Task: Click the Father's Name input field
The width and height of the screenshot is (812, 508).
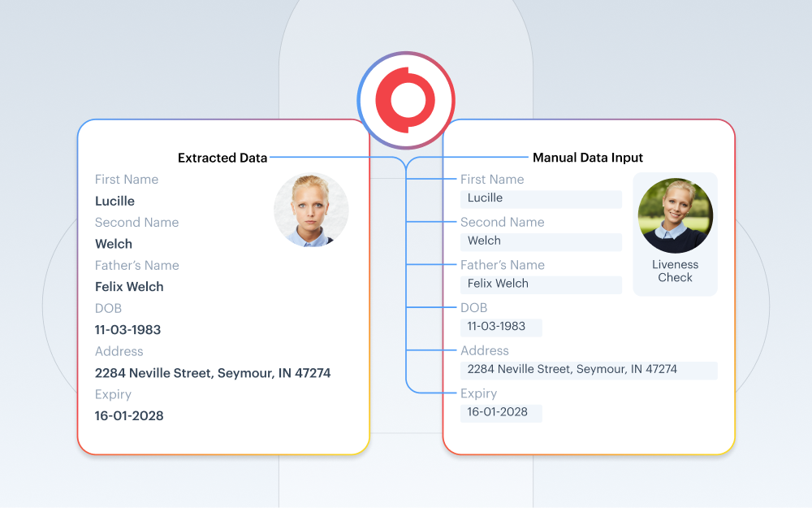Action: pos(541,284)
